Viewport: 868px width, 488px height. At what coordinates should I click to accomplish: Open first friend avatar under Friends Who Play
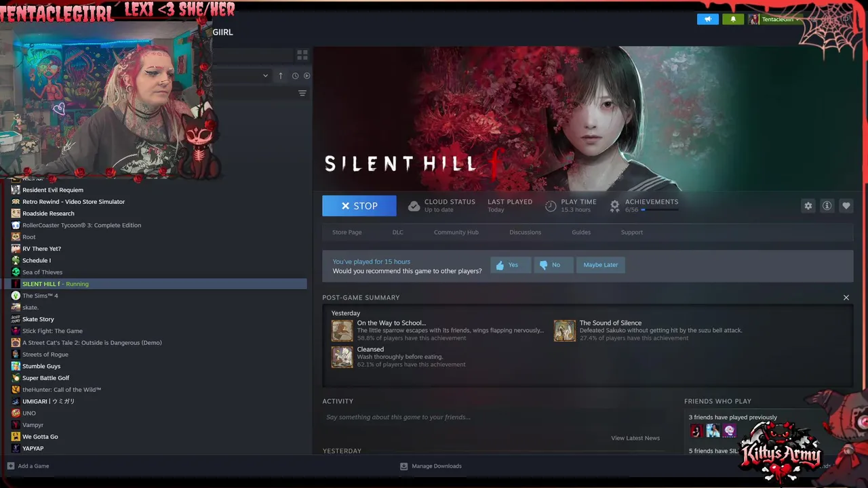[696, 430]
